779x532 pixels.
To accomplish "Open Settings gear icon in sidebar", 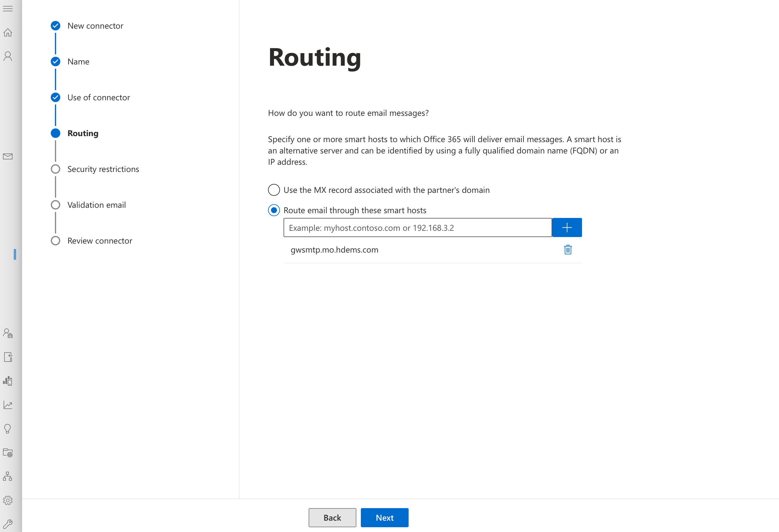I will 8,500.
